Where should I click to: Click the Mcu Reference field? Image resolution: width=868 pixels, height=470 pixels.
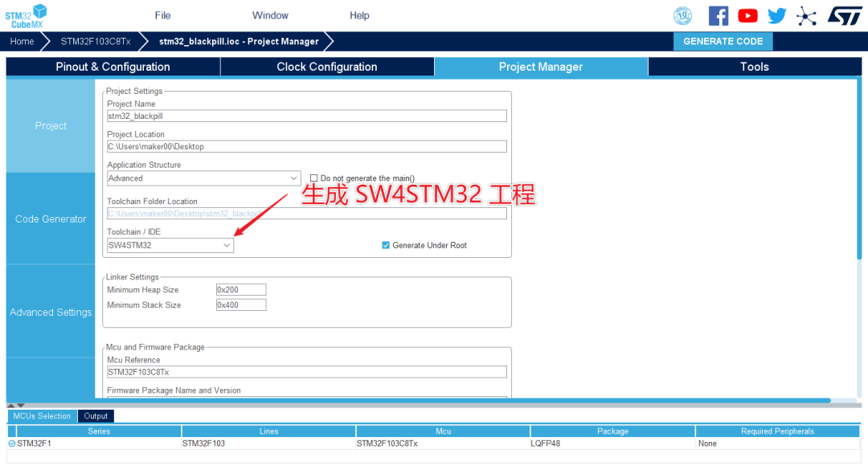pos(307,372)
